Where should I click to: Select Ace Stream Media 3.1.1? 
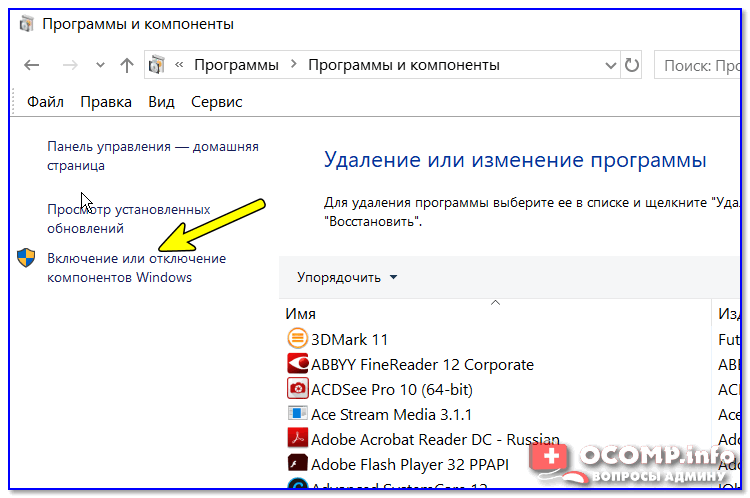391,414
